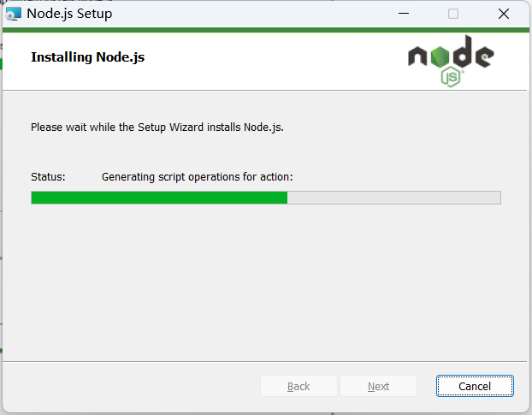Image resolution: width=532 pixels, height=415 pixels.
Task: Click the blank gray area below the progress bar
Action: pyautogui.click(x=266, y=282)
